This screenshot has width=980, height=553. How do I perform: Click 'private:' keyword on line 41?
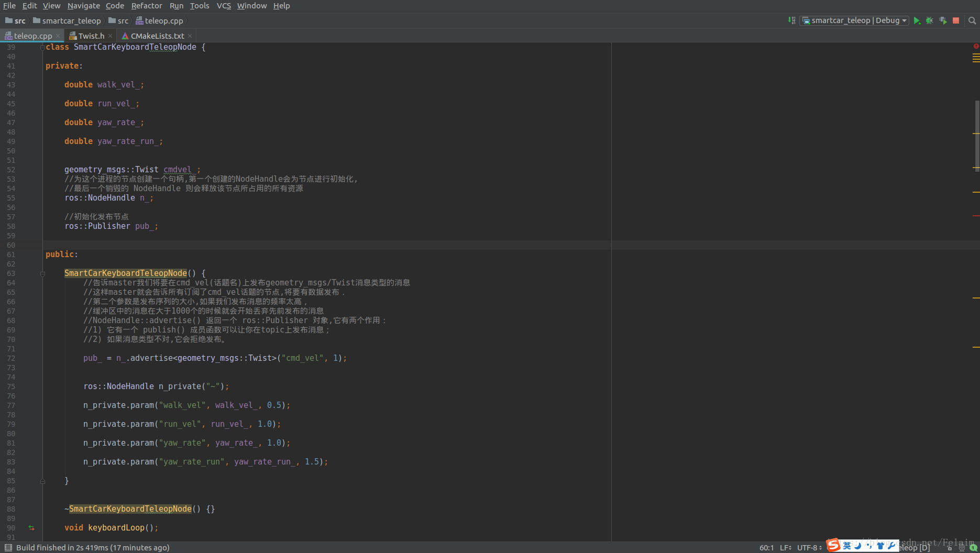pos(64,66)
